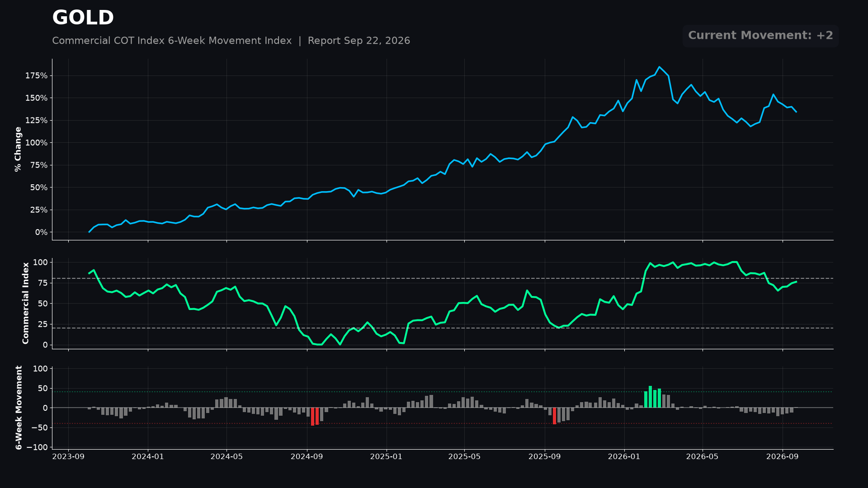868x488 pixels.
Task: Click the end of the green index line
Action: tap(796, 282)
